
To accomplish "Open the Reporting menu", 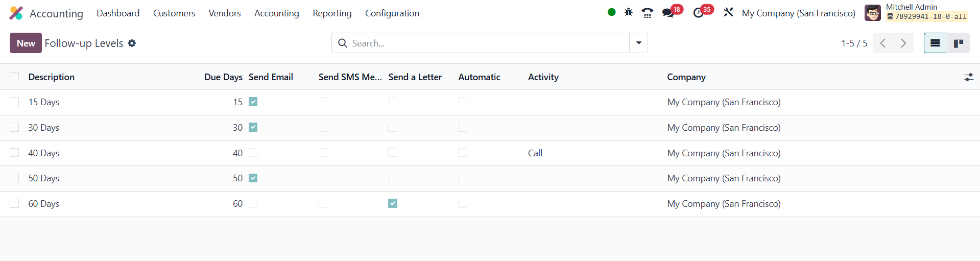I will [x=332, y=13].
